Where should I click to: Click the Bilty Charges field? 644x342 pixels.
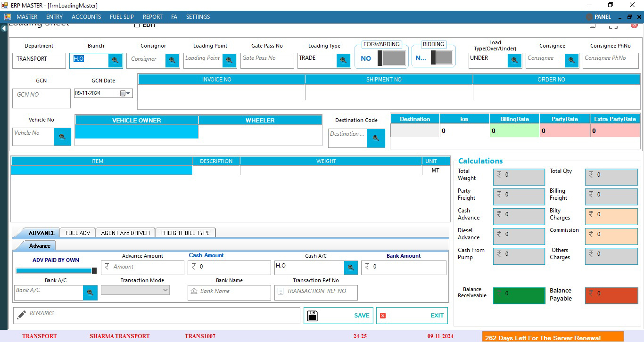point(611,216)
